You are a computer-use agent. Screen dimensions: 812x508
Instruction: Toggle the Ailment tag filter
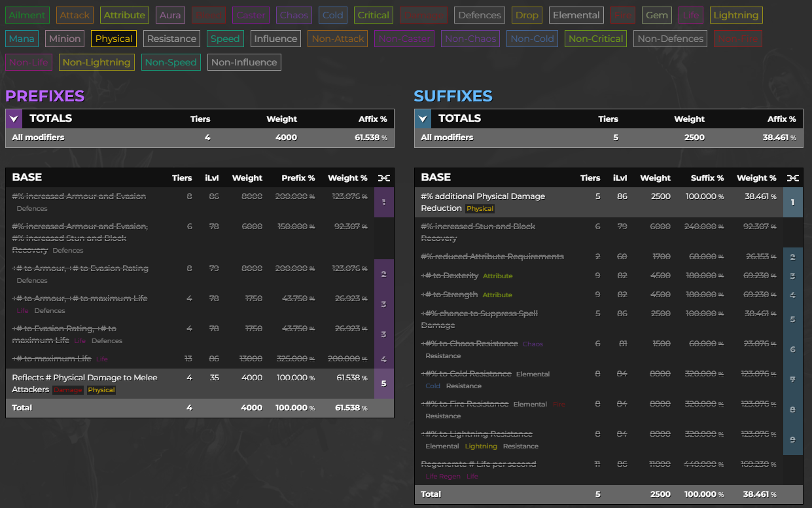27,15
